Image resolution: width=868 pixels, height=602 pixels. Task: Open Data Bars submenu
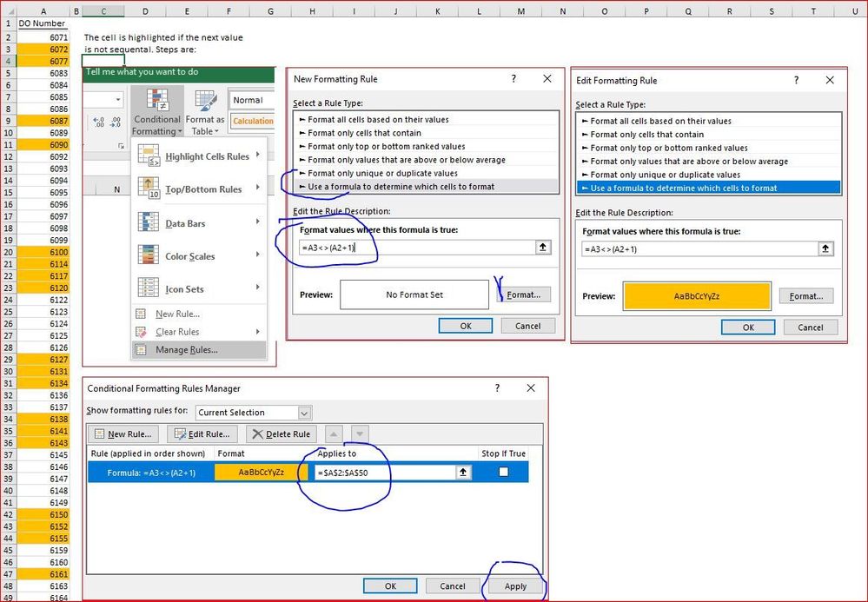(199, 223)
